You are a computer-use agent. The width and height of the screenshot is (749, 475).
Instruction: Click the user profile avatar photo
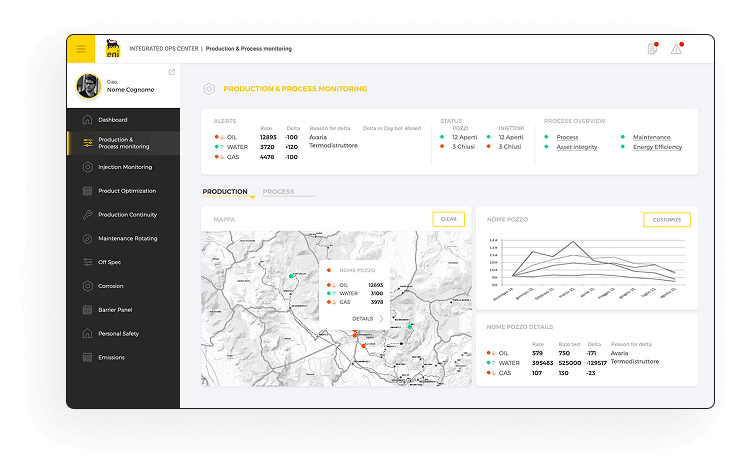point(88,87)
